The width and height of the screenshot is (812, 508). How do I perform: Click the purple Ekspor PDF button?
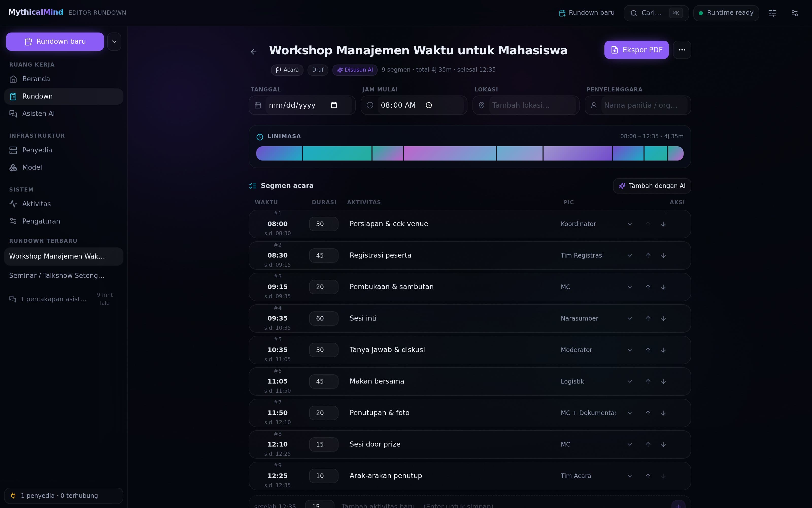point(636,50)
